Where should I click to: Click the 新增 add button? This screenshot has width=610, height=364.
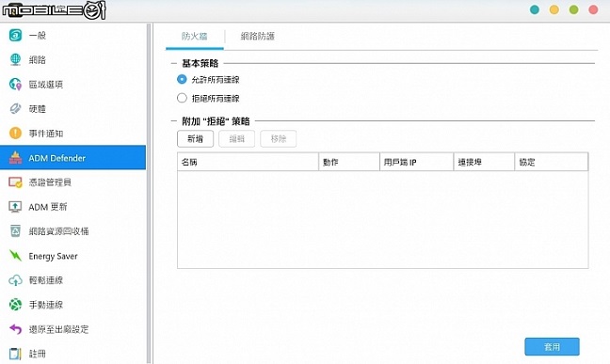(195, 139)
